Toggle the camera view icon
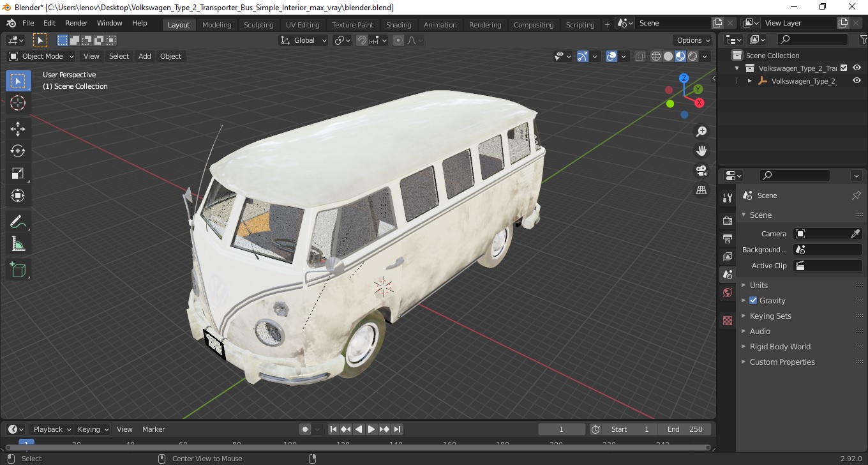This screenshot has height=465, width=868. 701,171
